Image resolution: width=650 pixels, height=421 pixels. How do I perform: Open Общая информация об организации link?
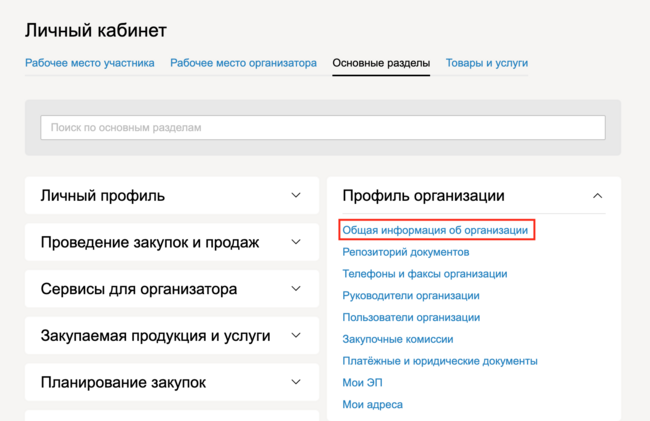[435, 230]
